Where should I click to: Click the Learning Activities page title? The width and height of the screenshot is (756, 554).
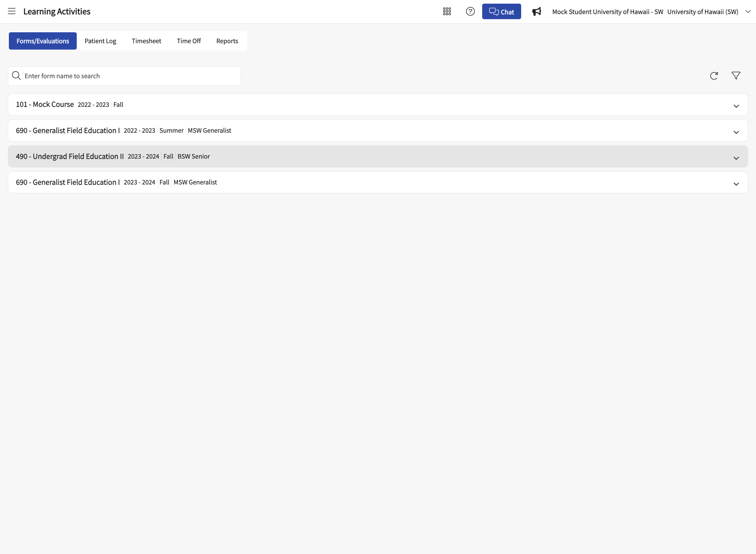[57, 11]
